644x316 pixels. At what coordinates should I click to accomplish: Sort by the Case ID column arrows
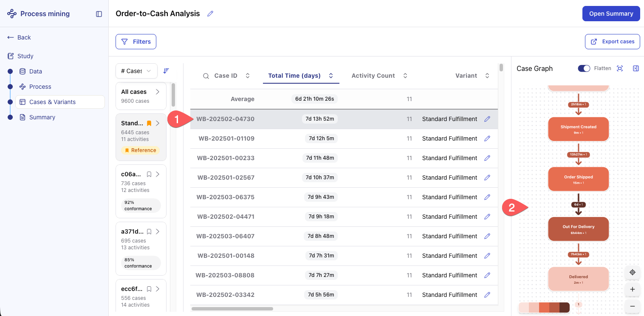click(x=248, y=76)
